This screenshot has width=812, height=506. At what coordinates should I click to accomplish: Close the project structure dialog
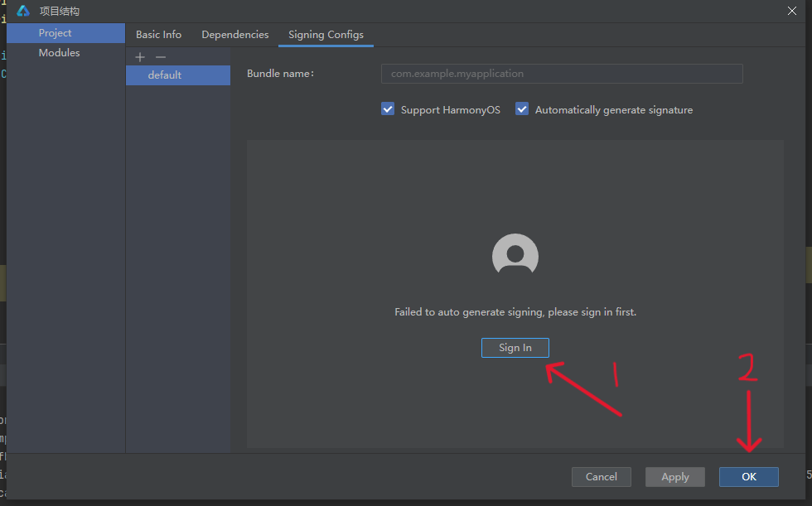[x=792, y=11]
